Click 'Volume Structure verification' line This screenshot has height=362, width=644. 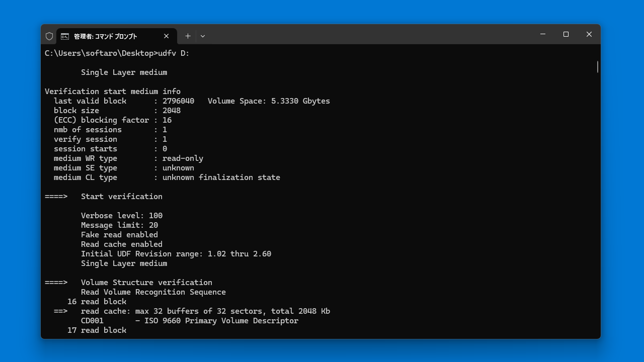click(x=128, y=283)
